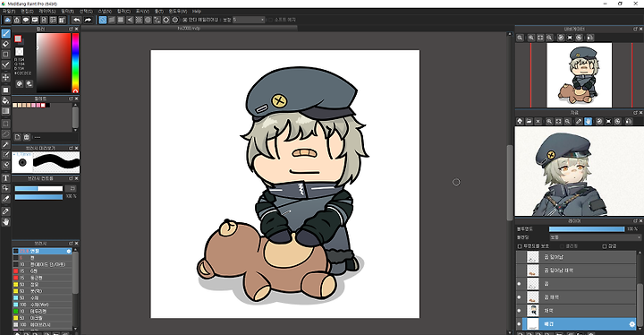The image size is (644, 335).
Task: Select the Hand pan tool
Action: pyautogui.click(x=5, y=222)
